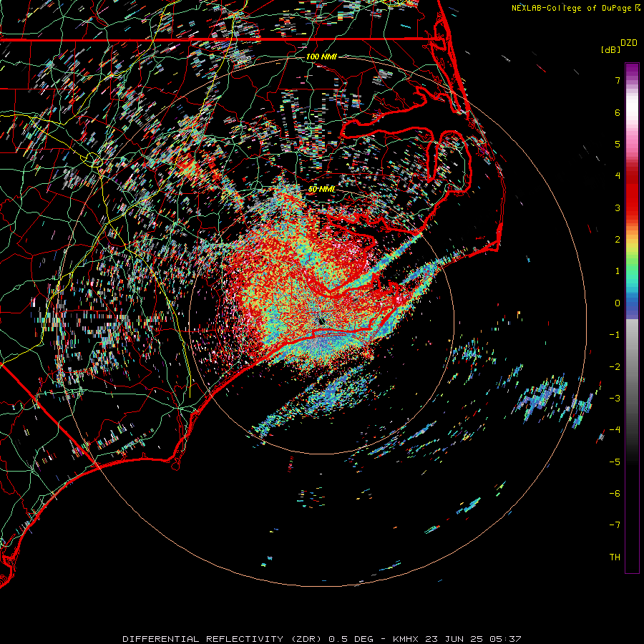Click the -2 dB value on the color scale
Screen dimensions: 644x644
pyautogui.click(x=615, y=367)
